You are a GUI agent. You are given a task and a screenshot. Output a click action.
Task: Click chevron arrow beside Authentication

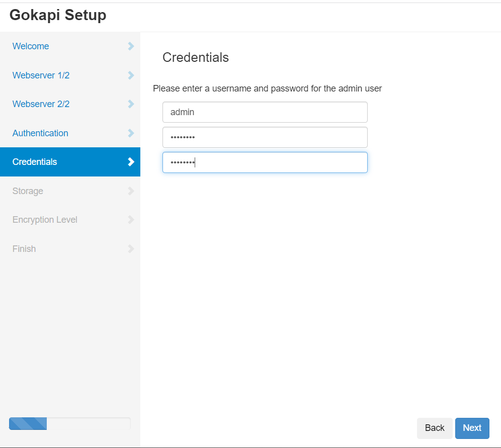tap(131, 133)
